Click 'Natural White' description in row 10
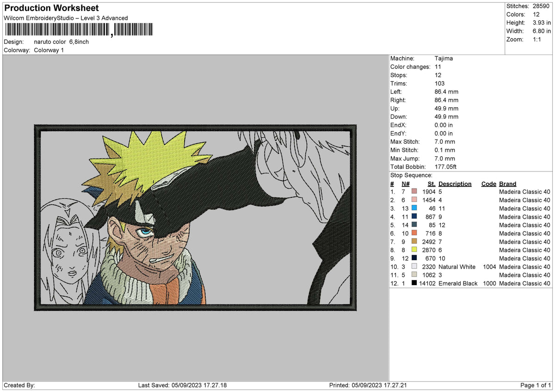Image resolution: width=555 pixels, height=392 pixels. pos(457,267)
